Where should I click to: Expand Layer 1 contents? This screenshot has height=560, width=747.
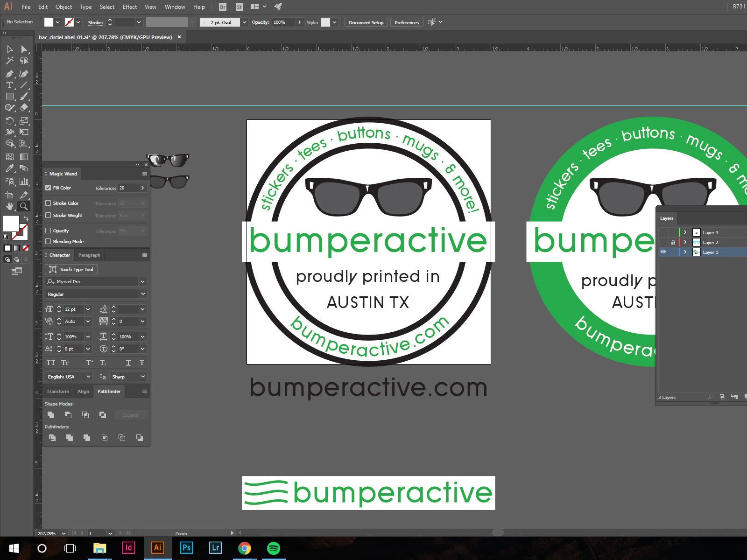coord(685,252)
